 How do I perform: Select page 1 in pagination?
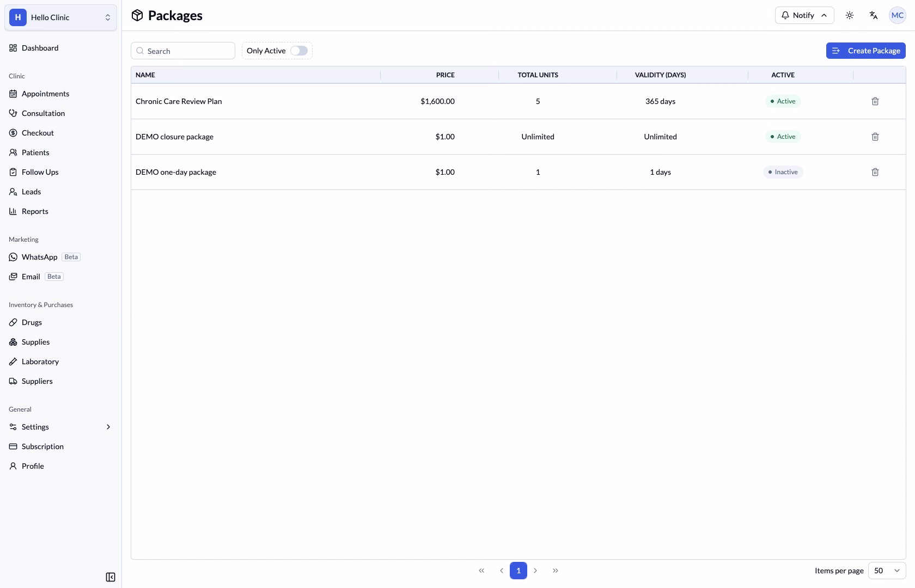pos(518,571)
